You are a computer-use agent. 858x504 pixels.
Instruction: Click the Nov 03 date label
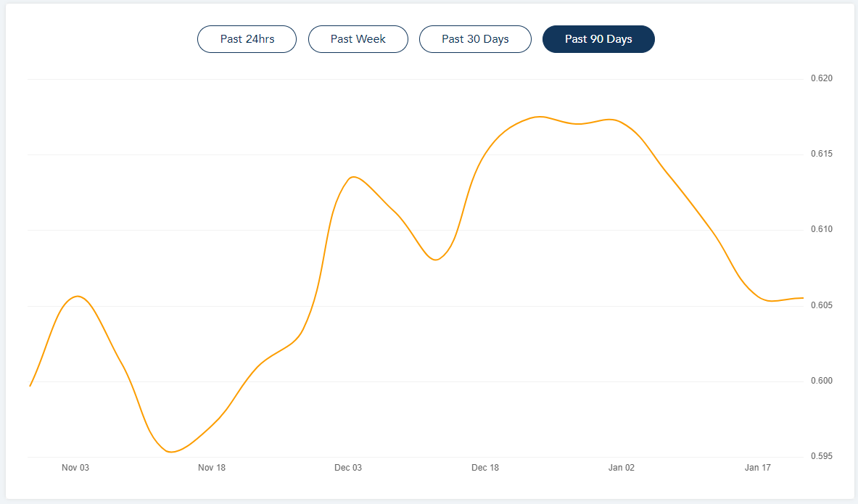coord(75,468)
